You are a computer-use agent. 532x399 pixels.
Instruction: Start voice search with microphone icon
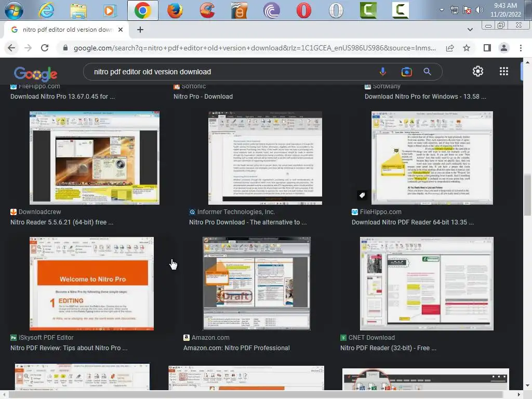pos(383,72)
